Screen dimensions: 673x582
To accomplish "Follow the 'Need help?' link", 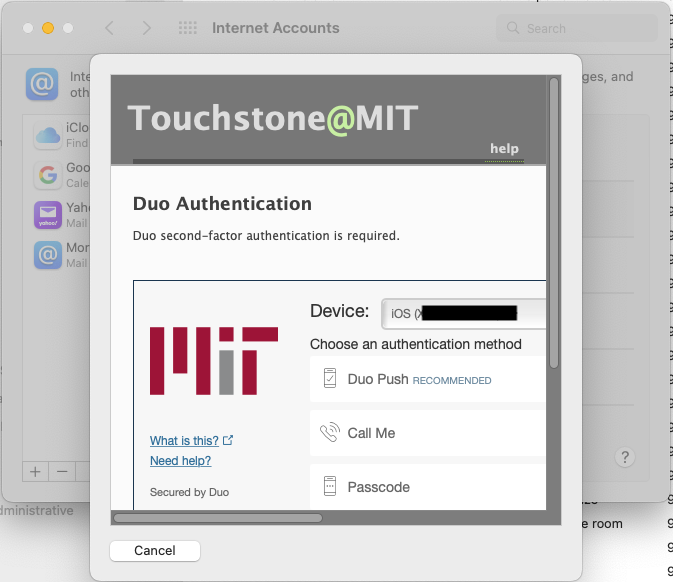I will [x=180, y=461].
